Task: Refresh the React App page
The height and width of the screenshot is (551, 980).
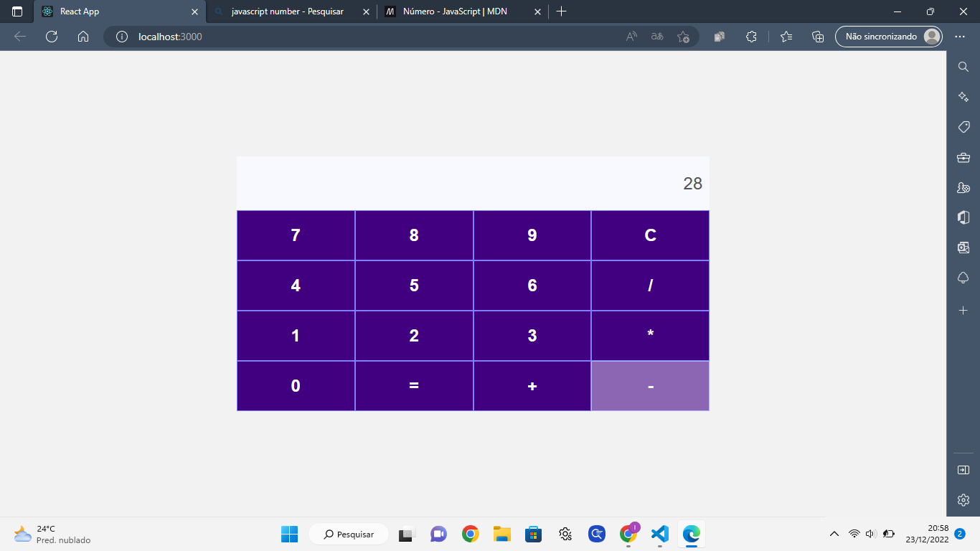Action: [x=51, y=36]
